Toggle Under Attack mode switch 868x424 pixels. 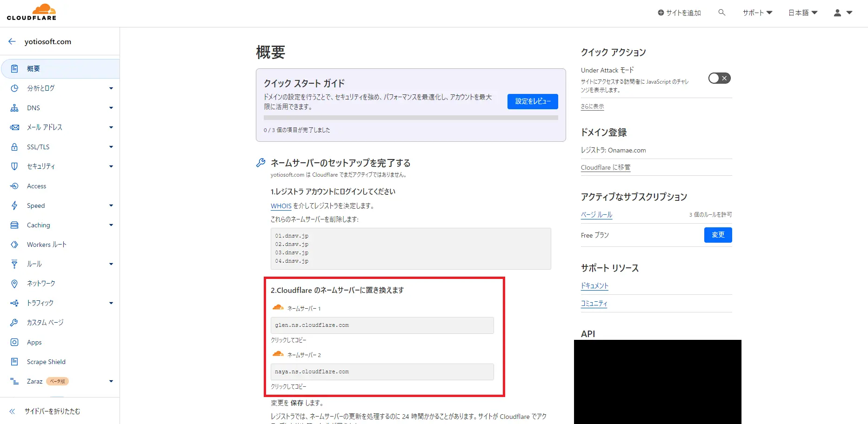(x=719, y=78)
